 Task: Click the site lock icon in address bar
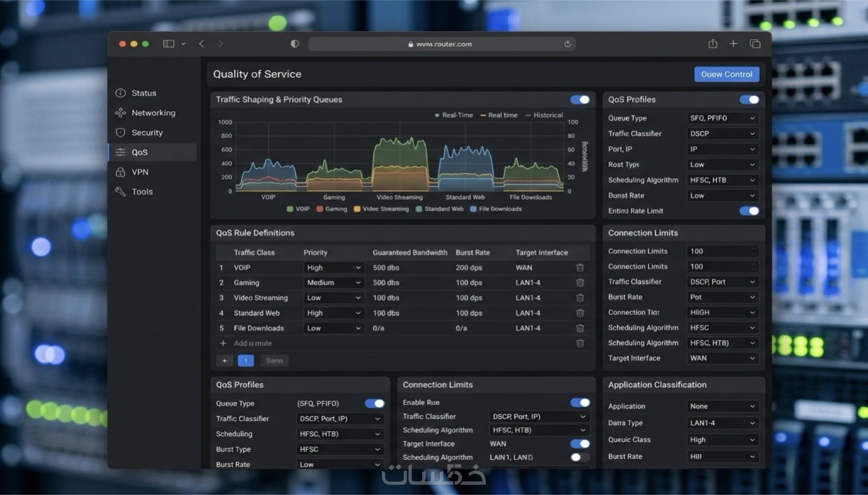click(x=411, y=44)
